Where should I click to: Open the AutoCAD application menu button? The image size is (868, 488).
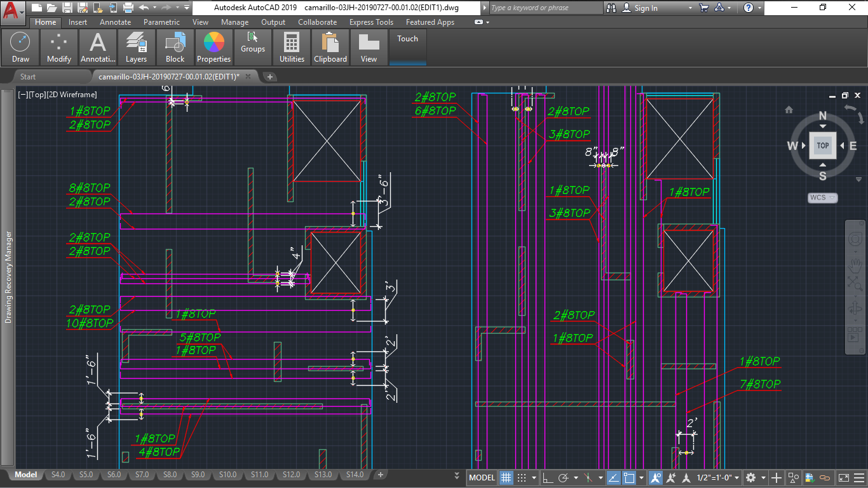pos(13,10)
